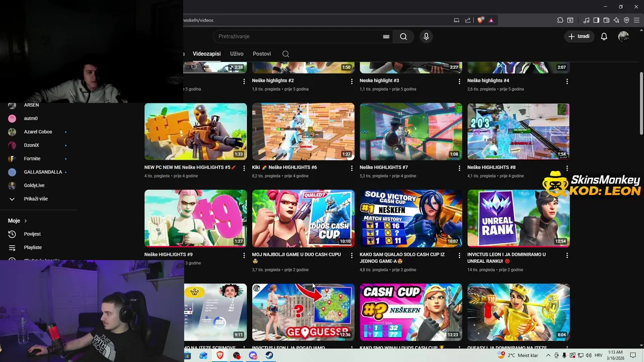Open the Brave playlist music note icon
Image resolution: width=644 pixels, height=362 pixels.
[586, 20]
